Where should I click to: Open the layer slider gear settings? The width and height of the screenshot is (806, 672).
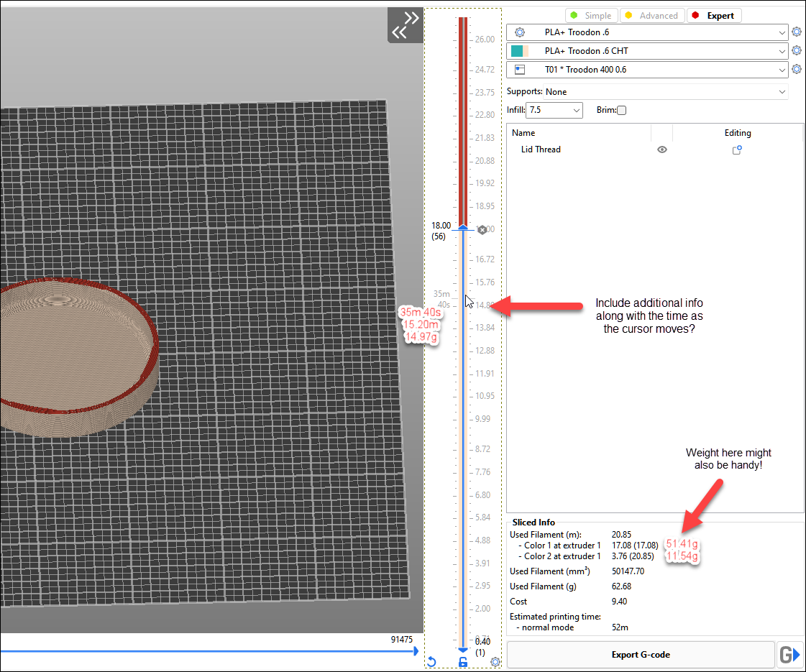coord(495,662)
